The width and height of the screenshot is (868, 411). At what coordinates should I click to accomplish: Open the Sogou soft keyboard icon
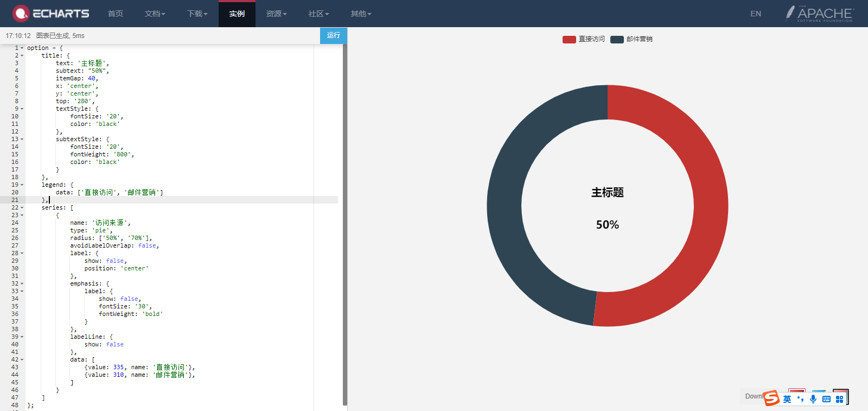(826, 399)
